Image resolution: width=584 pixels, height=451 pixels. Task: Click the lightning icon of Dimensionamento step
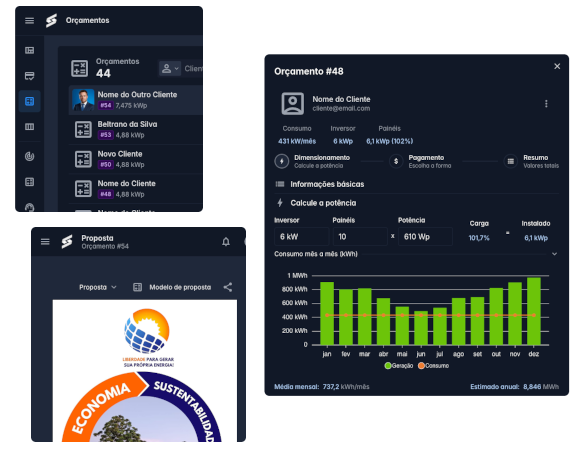click(x=282, y=161)
